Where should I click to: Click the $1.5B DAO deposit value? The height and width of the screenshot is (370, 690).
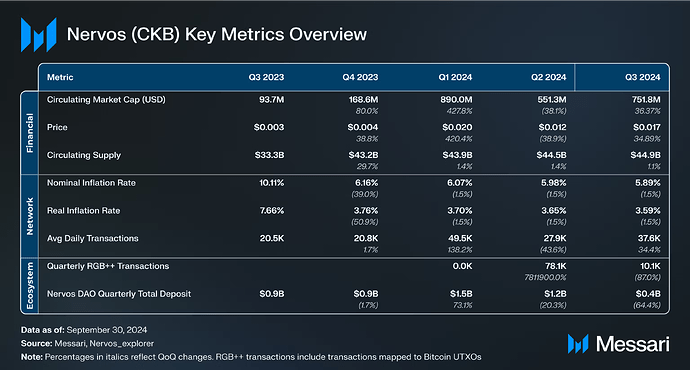pos(461,294)
